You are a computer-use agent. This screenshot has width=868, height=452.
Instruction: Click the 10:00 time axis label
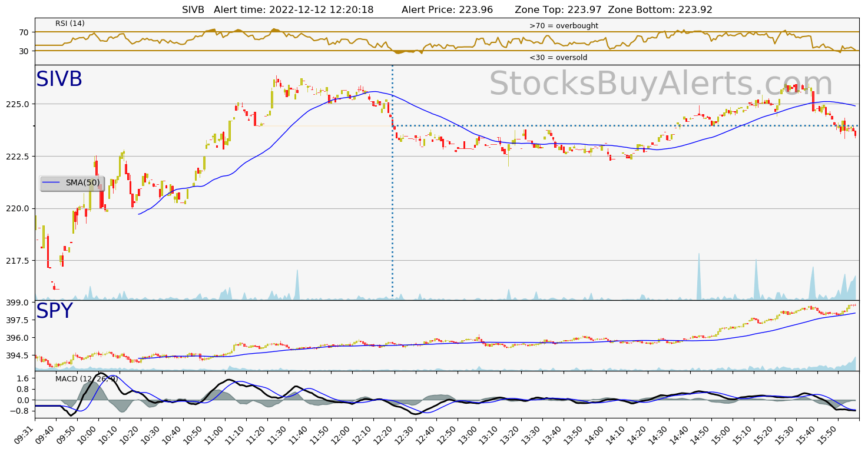coord(88,434)
